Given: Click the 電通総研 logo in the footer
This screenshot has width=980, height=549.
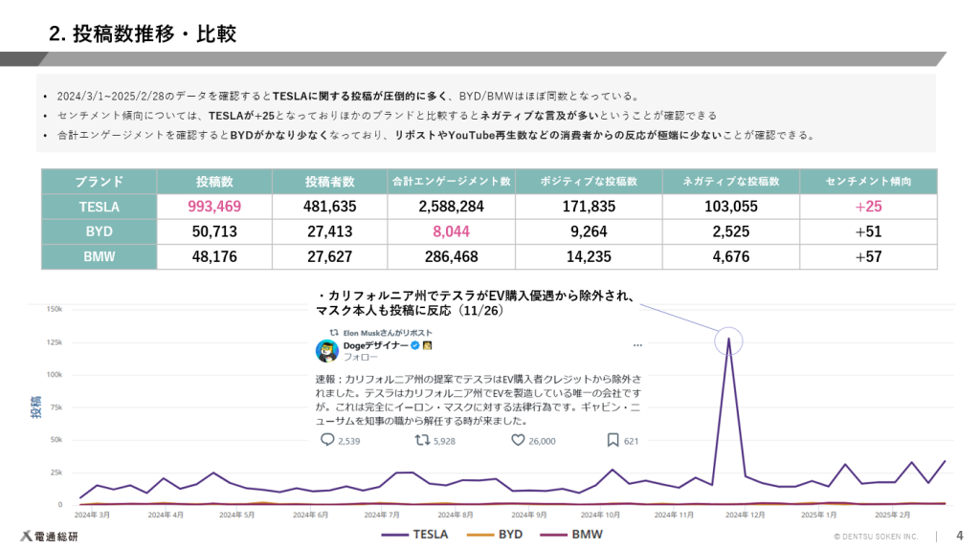Looking at the screenshot, I should coord(50,536).
